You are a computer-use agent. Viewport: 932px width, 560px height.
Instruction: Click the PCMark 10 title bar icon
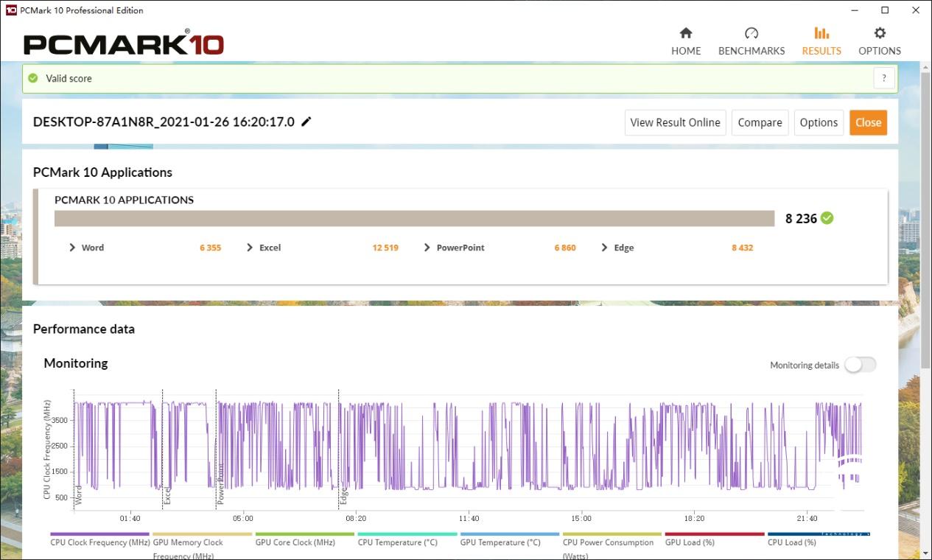(x=11, y=10)
